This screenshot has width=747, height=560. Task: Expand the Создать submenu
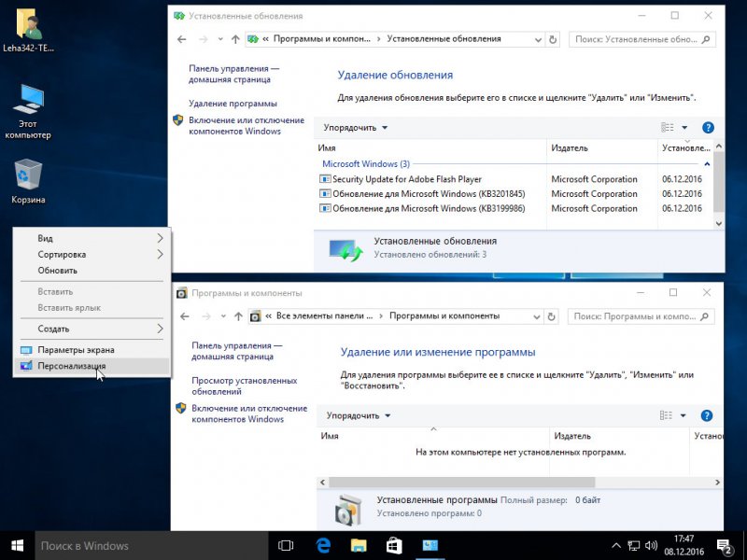click(x=92, y=329)
